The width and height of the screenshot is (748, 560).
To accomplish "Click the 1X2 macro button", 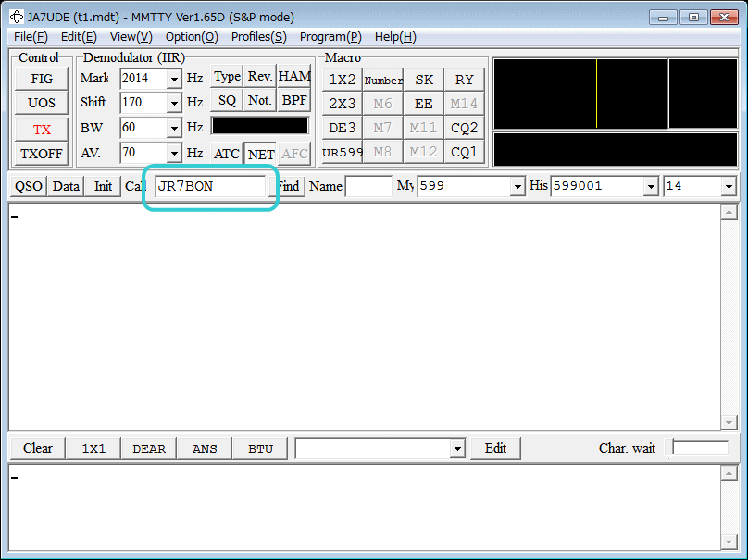I will (342, 80).
